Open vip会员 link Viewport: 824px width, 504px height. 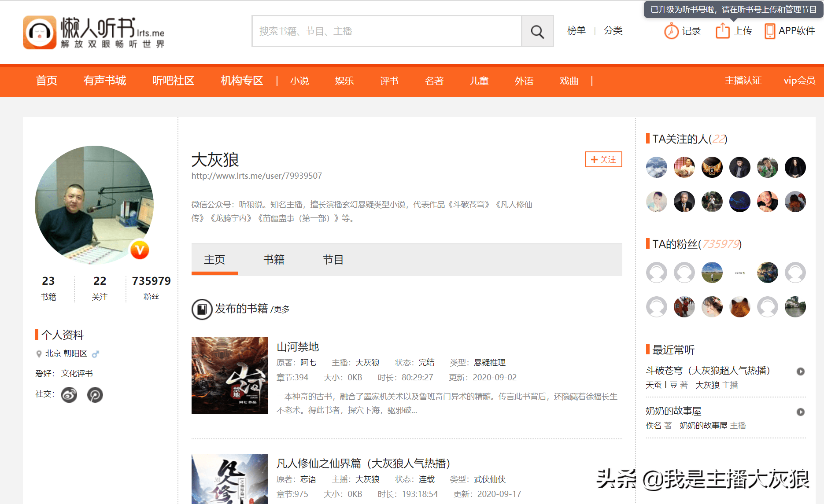point(799,81)
